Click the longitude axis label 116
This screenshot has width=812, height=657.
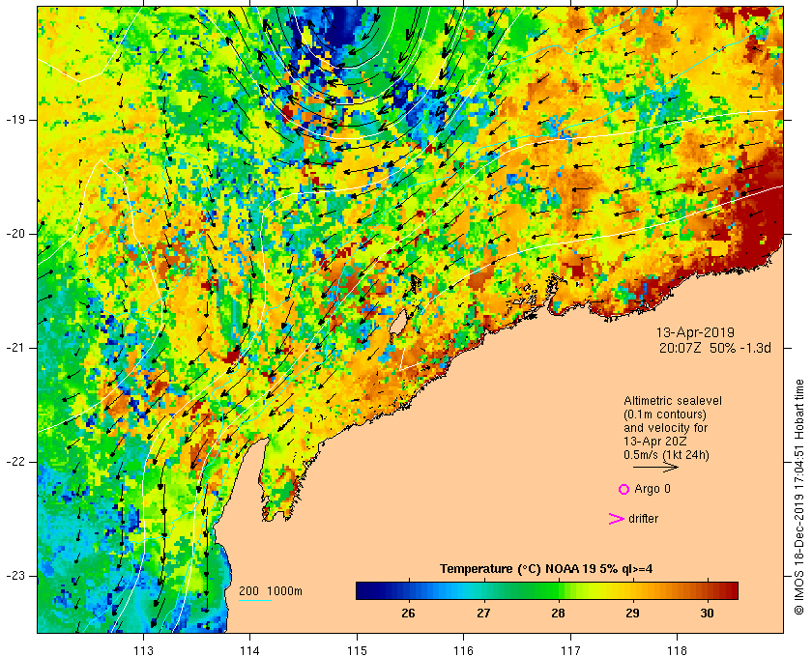pyautogui.click(x=463, y=649)
